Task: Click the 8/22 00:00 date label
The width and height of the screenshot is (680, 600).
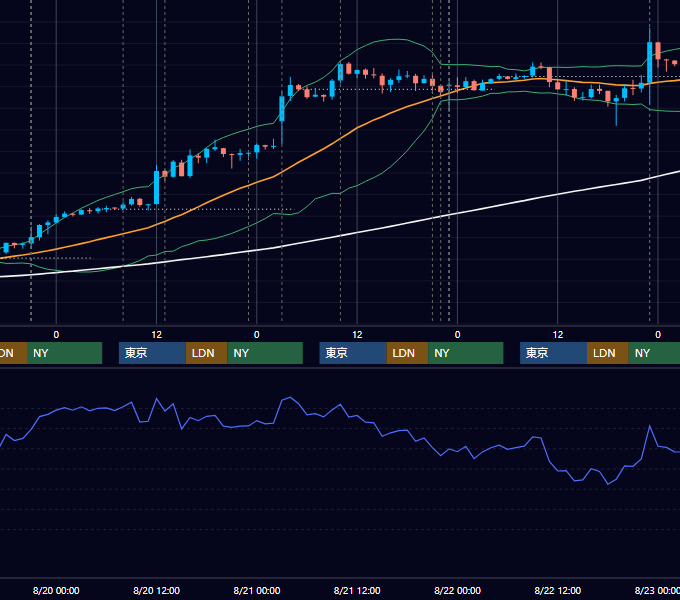Action: (458, 590)
